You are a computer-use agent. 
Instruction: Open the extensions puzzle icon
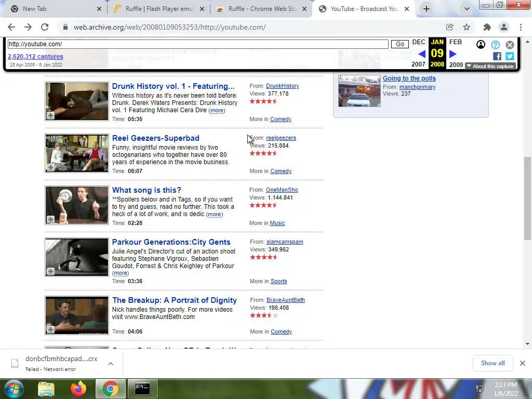pos(487,27)
